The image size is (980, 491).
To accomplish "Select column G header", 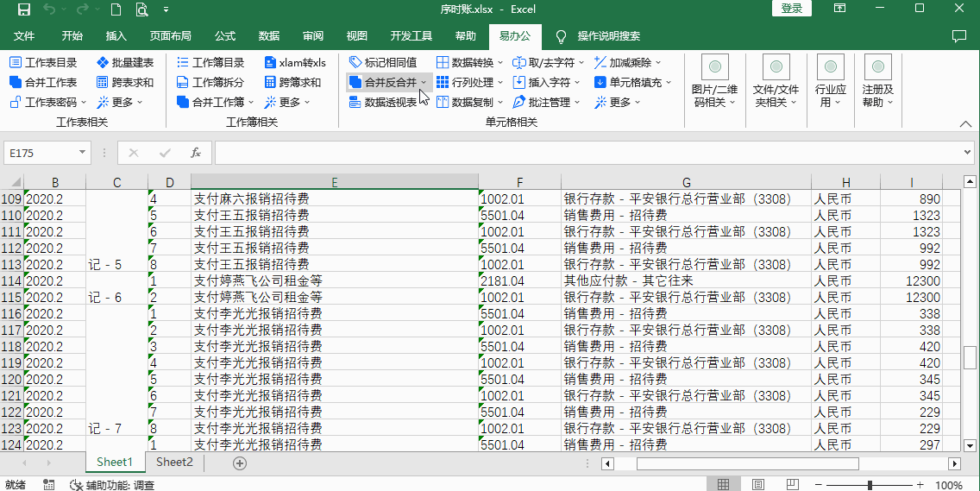I will click(686, 182).
